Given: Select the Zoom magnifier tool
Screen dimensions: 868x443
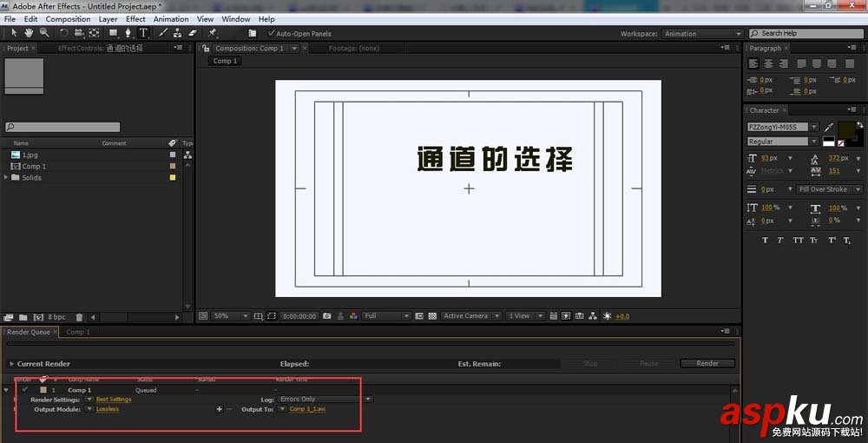Looking at the screenshot, I should [44, 33].
